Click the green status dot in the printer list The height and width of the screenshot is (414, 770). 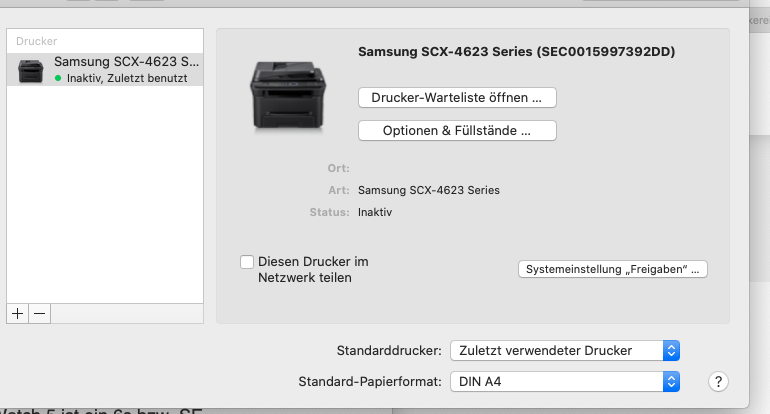click(58, 78)
